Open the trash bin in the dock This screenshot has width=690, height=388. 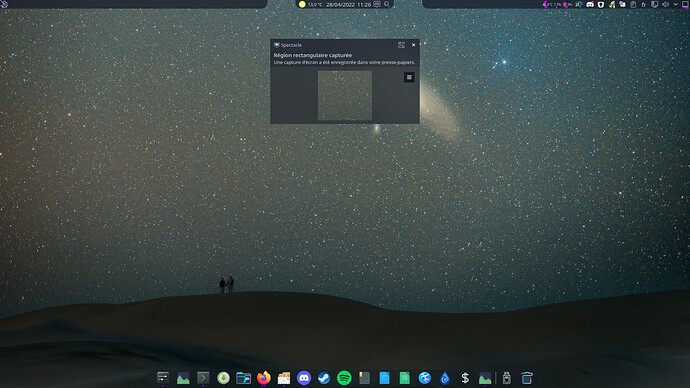(526, 378)
